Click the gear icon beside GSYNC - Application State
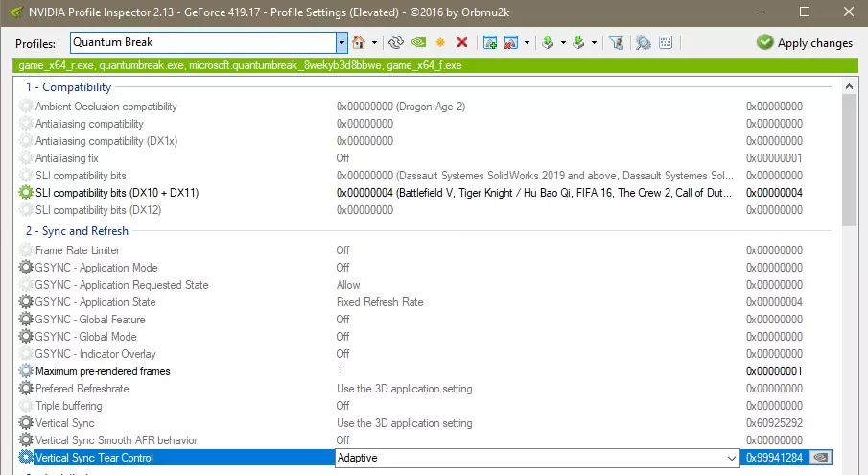The image size is (868, 475). coord(26,301)
